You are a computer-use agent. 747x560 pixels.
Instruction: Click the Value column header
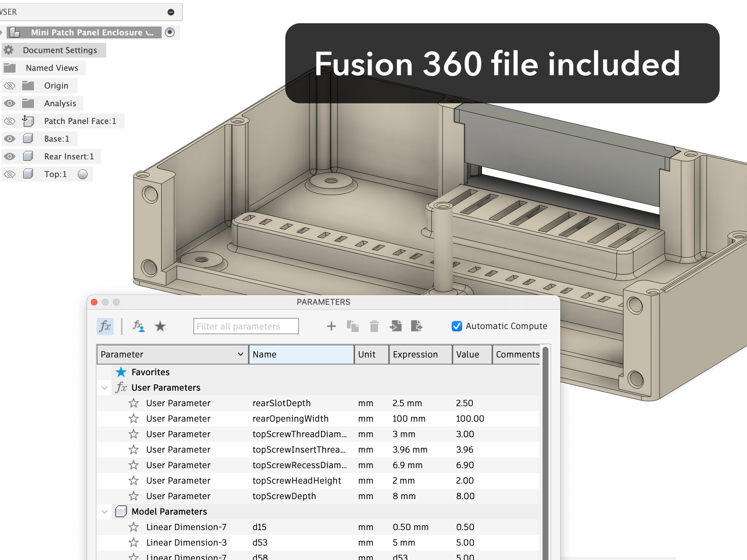(x=472, y=354)
